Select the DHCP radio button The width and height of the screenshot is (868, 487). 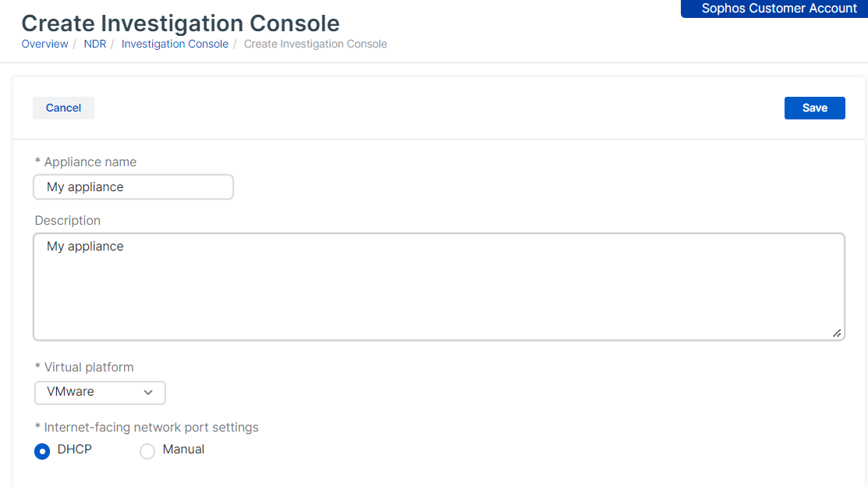(42, 451)
